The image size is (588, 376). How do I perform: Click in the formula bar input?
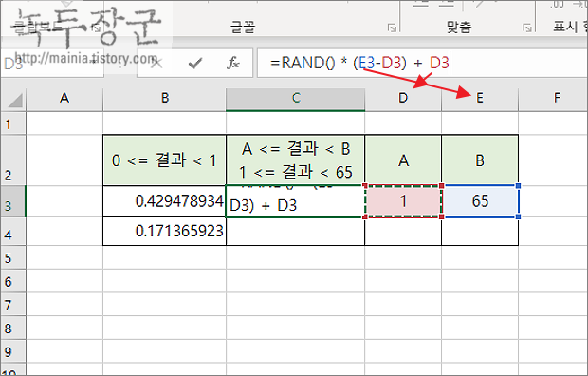422,63
